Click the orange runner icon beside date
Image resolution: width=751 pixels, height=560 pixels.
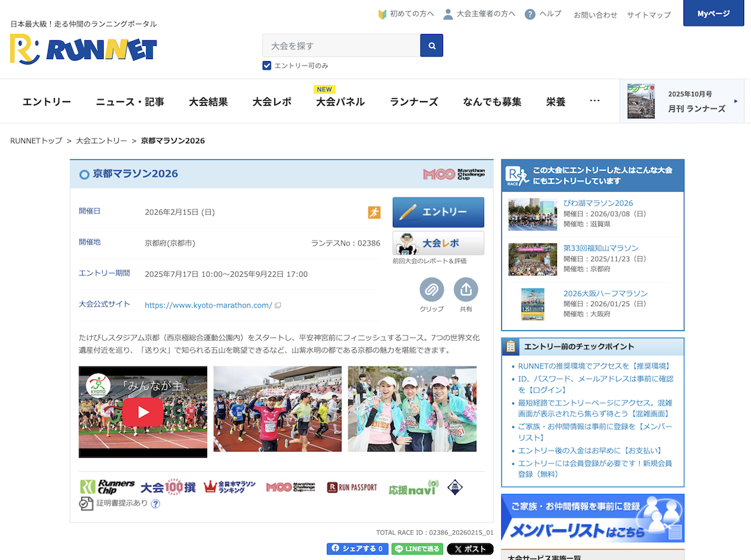(x=374, y=212)
